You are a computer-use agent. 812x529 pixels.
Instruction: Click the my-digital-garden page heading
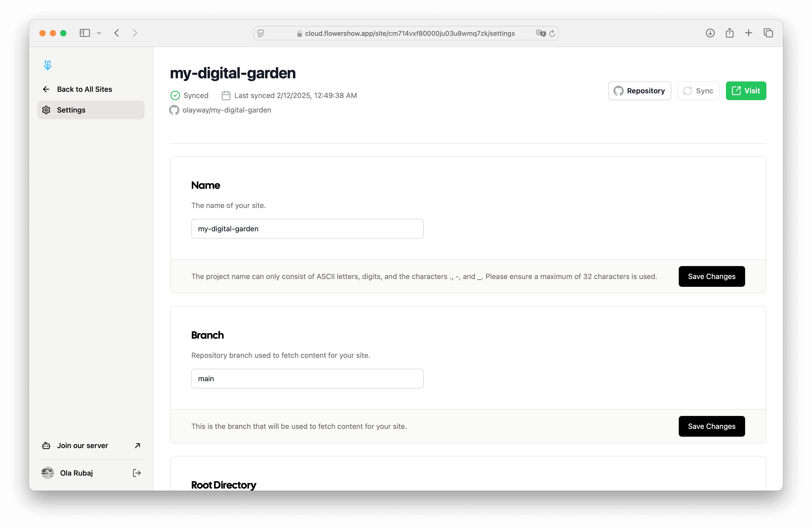233,73
